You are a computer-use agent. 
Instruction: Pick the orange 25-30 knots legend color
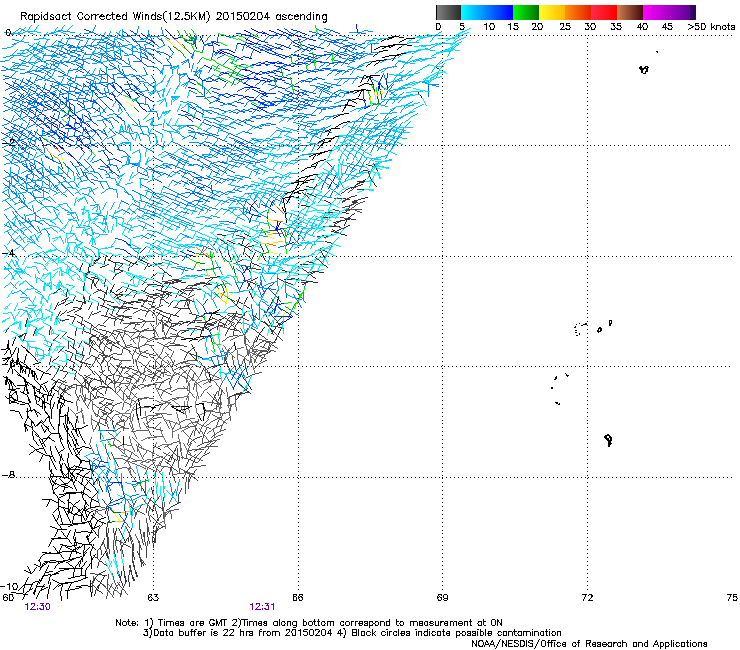coord(578,12)
